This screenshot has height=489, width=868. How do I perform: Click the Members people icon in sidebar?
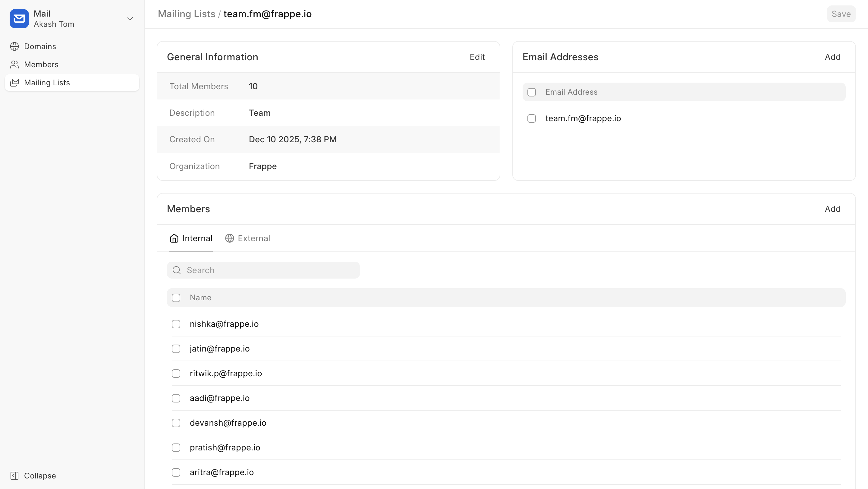click(14, 65)
